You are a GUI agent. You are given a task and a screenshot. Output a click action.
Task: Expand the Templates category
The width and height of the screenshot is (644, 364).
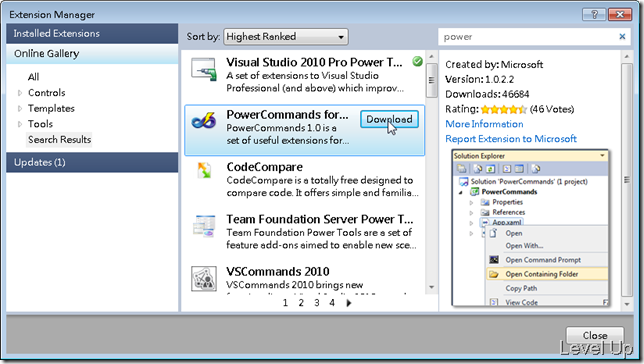click(x=20, y=108)
